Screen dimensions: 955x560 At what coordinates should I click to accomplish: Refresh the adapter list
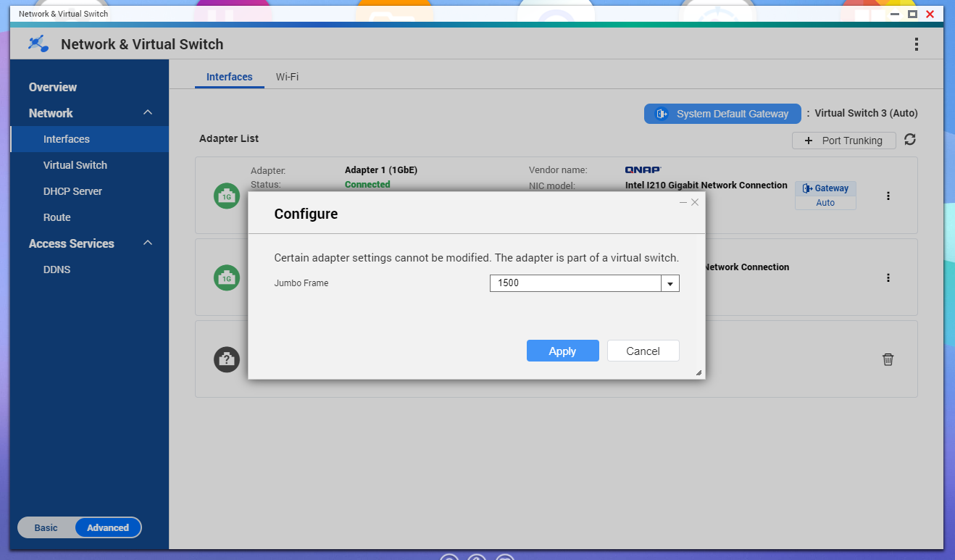pos(910,140)
